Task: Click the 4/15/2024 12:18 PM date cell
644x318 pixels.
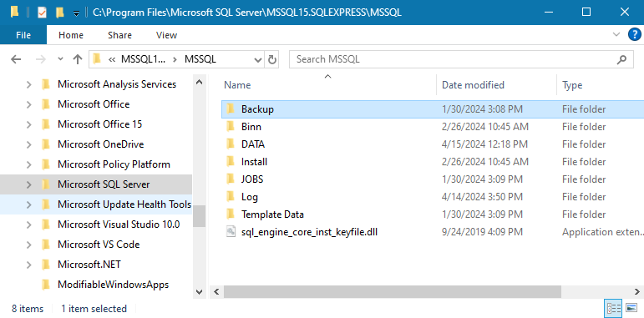Action: point(484,144)
